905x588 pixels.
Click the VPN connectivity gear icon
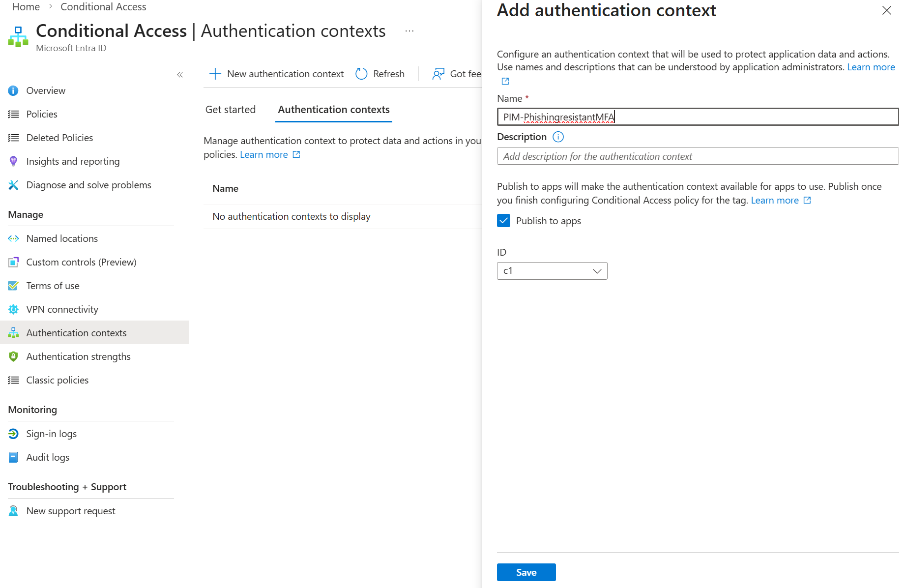click(13, 309)
